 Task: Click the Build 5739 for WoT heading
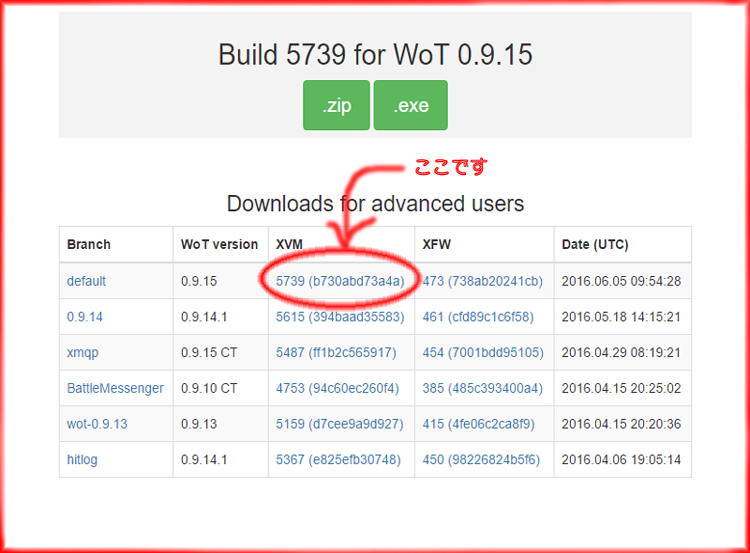pyautogui.click(x=375, y=54)
